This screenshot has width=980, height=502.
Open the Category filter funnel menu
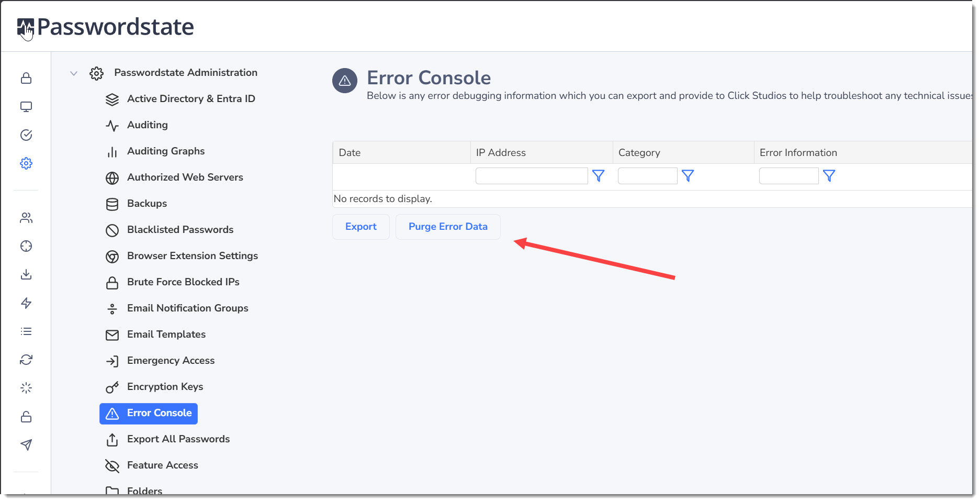[x=688, y=176]
